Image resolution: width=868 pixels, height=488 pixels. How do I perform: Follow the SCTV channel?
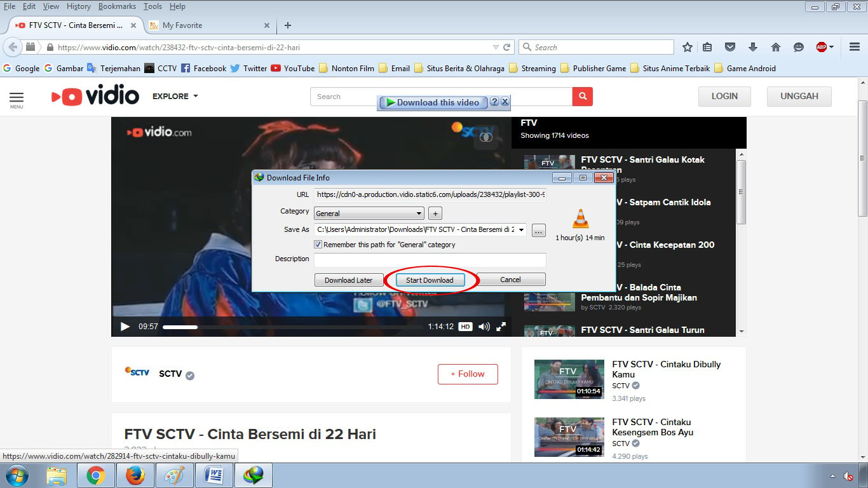(468, 374)
